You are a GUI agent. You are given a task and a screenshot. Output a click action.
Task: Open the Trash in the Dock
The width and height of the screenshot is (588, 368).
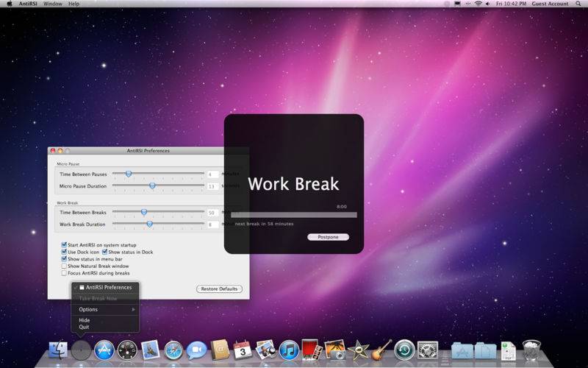(531, 350)
